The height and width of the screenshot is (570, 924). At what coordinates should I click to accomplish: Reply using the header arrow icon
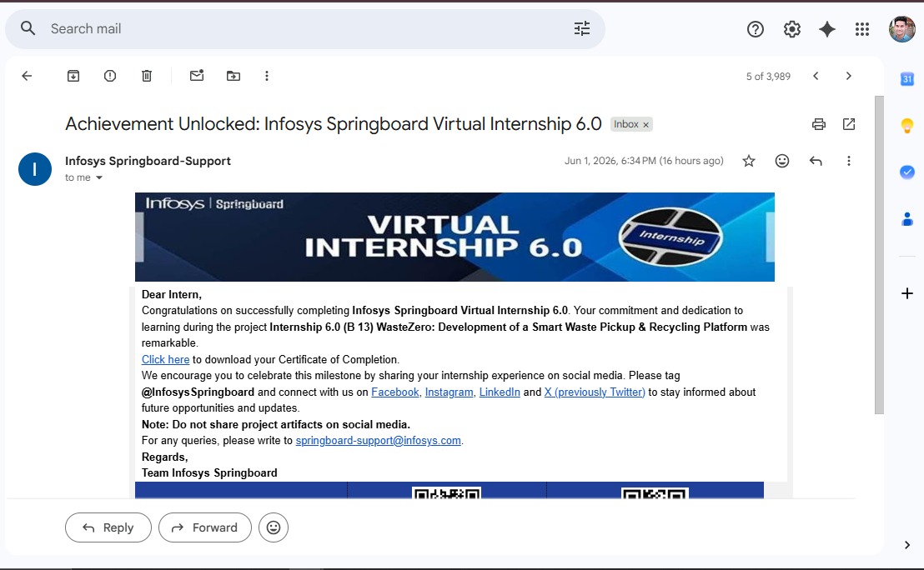click(816, 161)
